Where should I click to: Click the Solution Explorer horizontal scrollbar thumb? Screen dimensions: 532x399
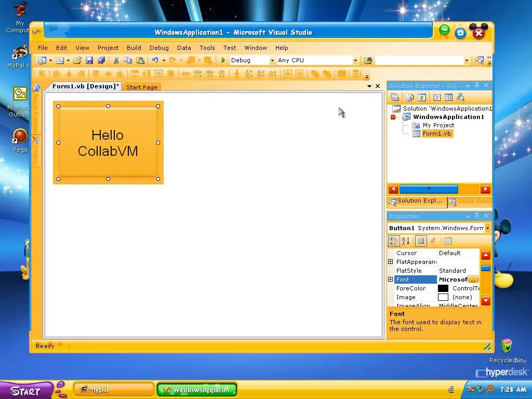(x=429, y=189)
